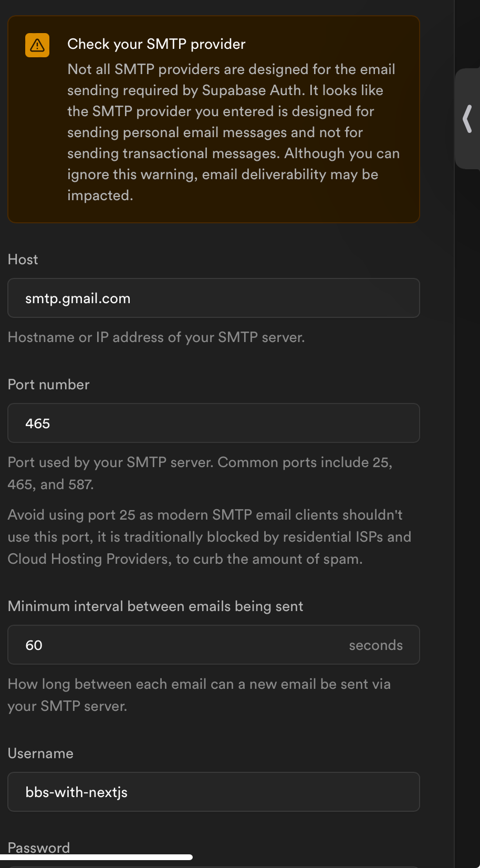The height and width of the screenshot is (868, 480).
Task: Click the Password label
Action: pos(39,846)
